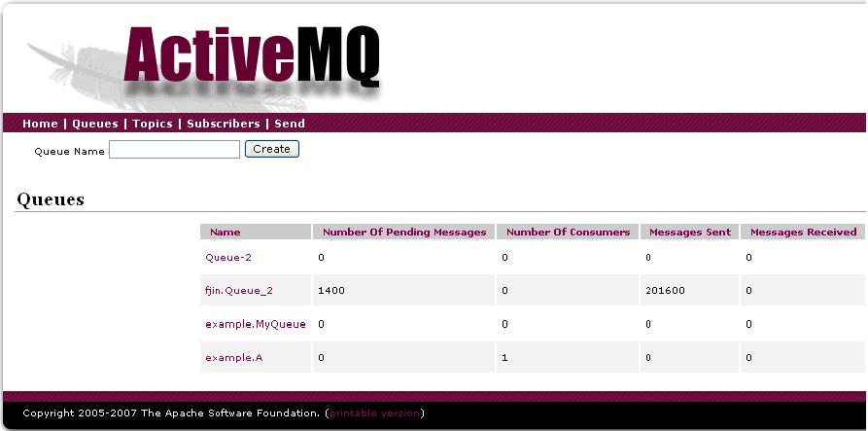Viewport: 868px width, 431px height.
Task: Go to the Queues page
Action: pyautogui.click(x=94, y=124)
